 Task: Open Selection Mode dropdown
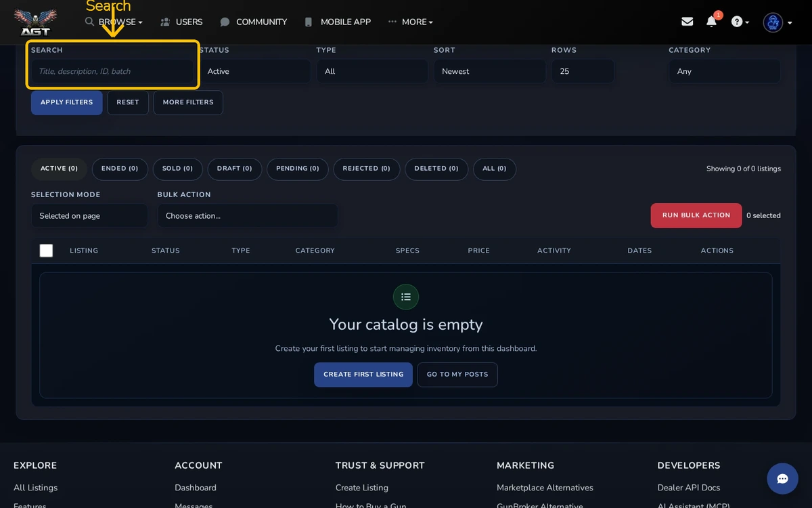(89, 215)
